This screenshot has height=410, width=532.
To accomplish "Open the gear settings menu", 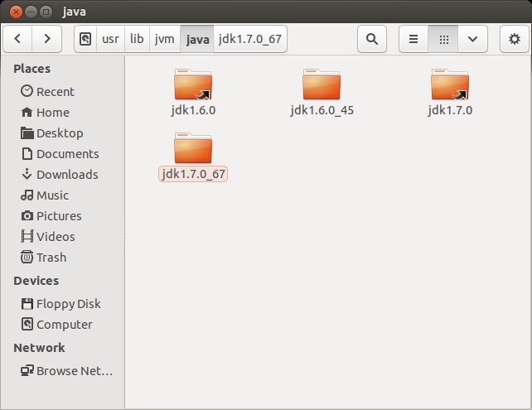I will (515, 39).
